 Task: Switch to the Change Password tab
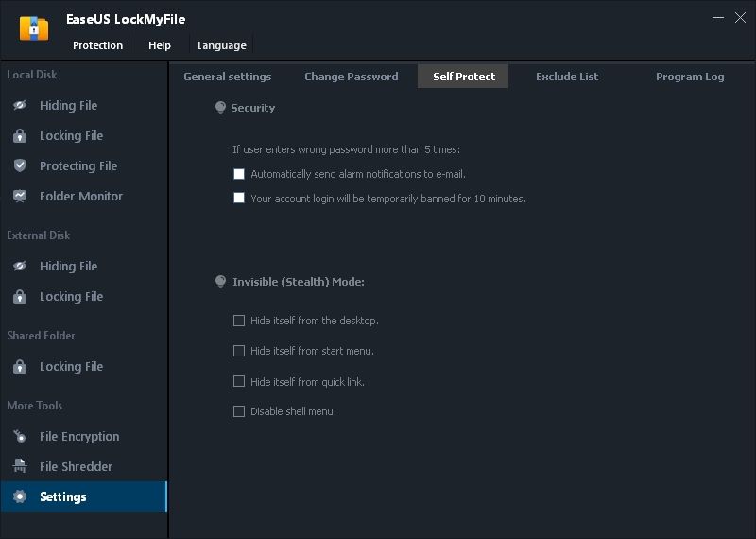pyautogui.click(x=352, y=77)
